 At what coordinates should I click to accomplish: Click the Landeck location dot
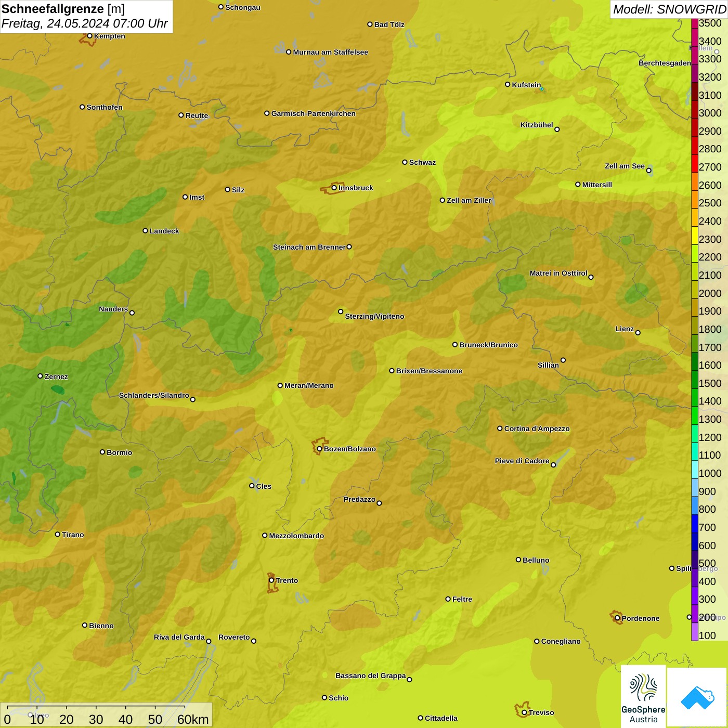[145, 231]
